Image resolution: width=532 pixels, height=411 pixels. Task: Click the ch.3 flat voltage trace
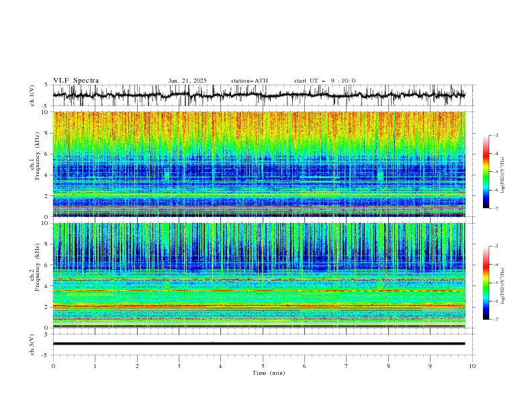click(259, 344)
